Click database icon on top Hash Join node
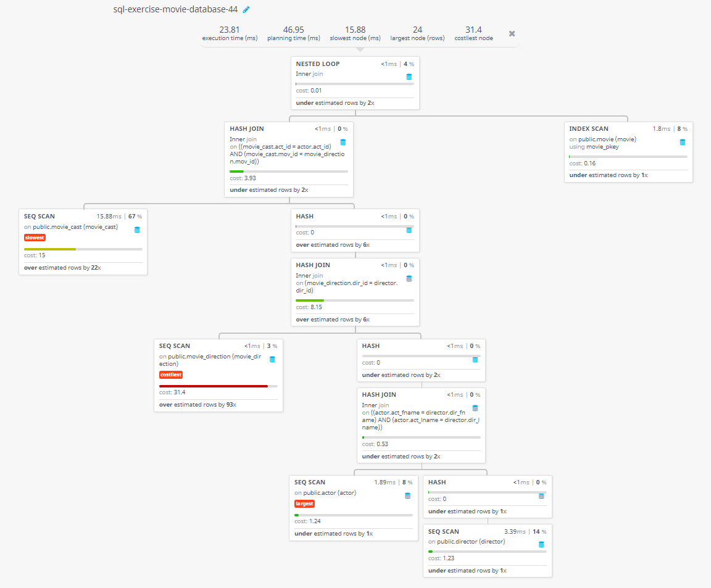This screenshot has width=711, height=588. 343,143
